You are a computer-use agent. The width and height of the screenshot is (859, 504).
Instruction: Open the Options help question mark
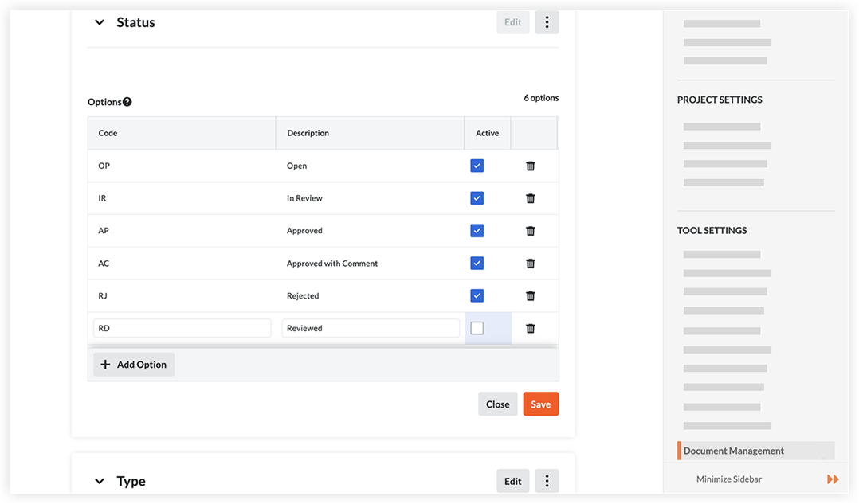(127, 102)
